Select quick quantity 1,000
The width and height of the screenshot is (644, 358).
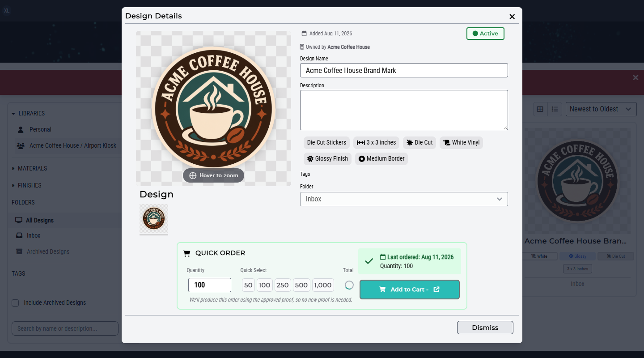[323, 285]
